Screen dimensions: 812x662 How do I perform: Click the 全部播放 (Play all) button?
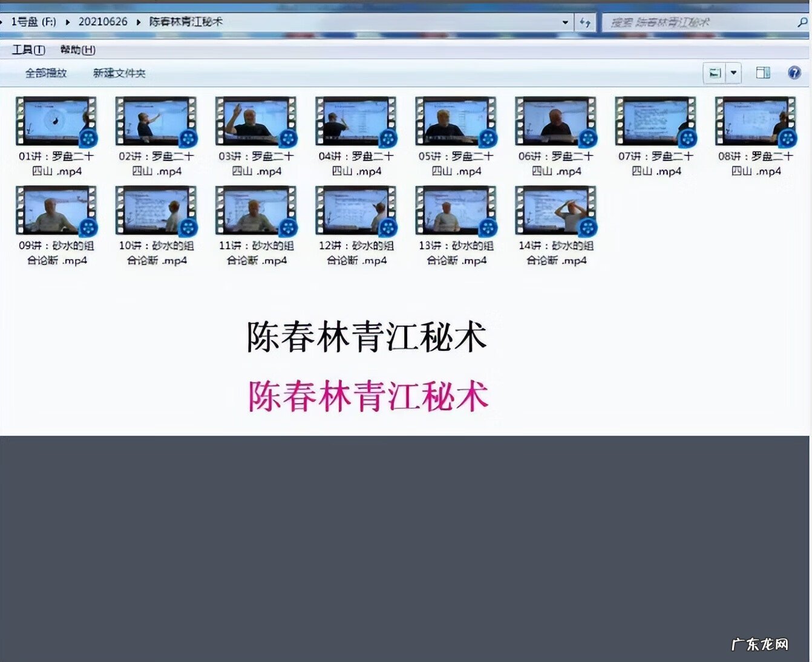(x=45, y=73)
